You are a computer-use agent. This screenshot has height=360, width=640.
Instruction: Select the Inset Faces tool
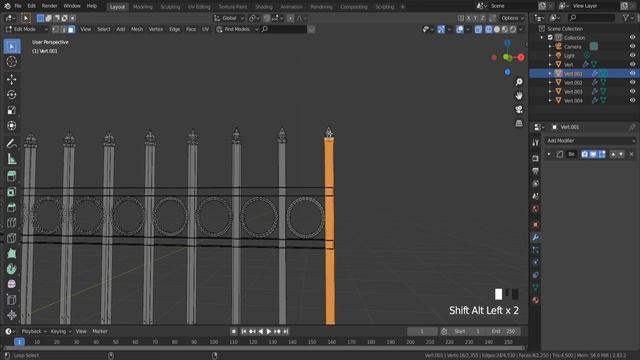[x=12, y=192]
